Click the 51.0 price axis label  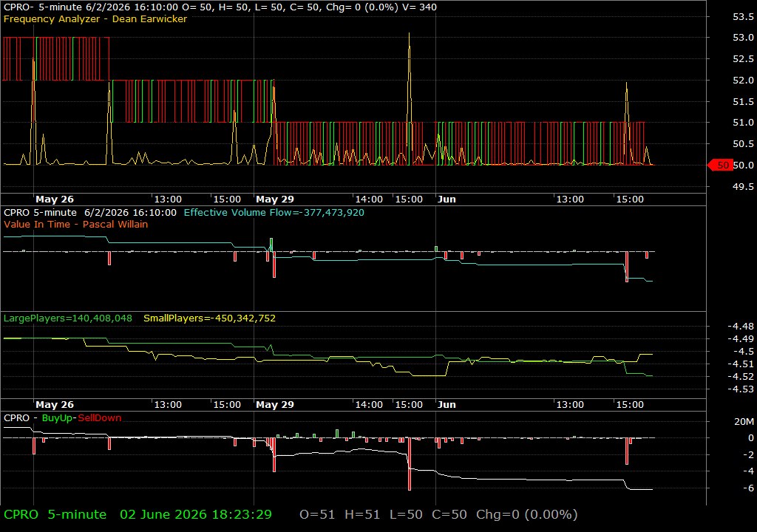[743, 123]
